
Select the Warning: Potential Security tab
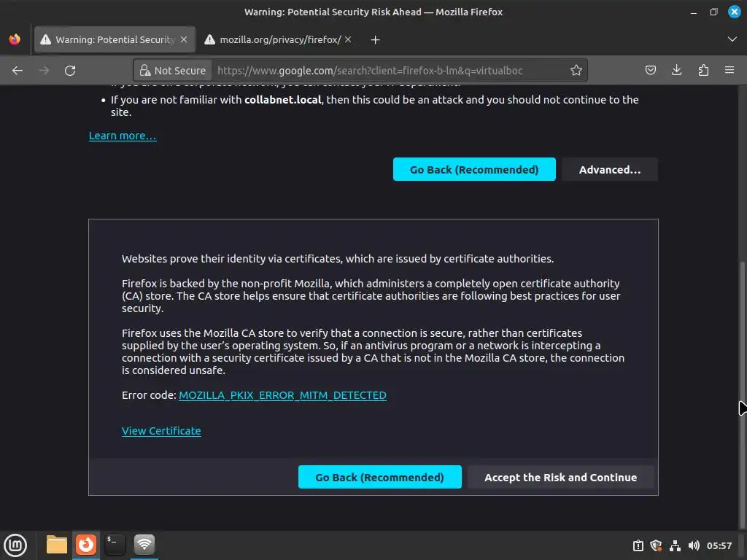pyautogui.click(x=115, y=39)
